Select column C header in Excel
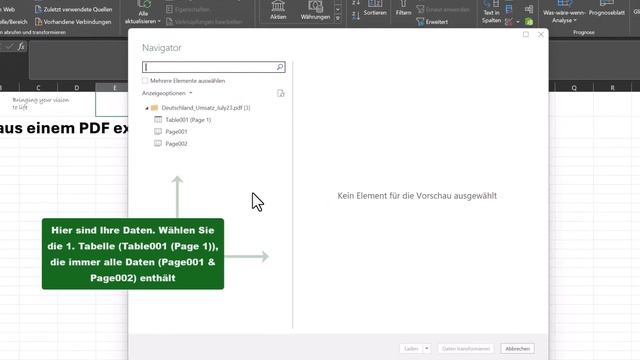640x360 pixels. tap(38, 87)
